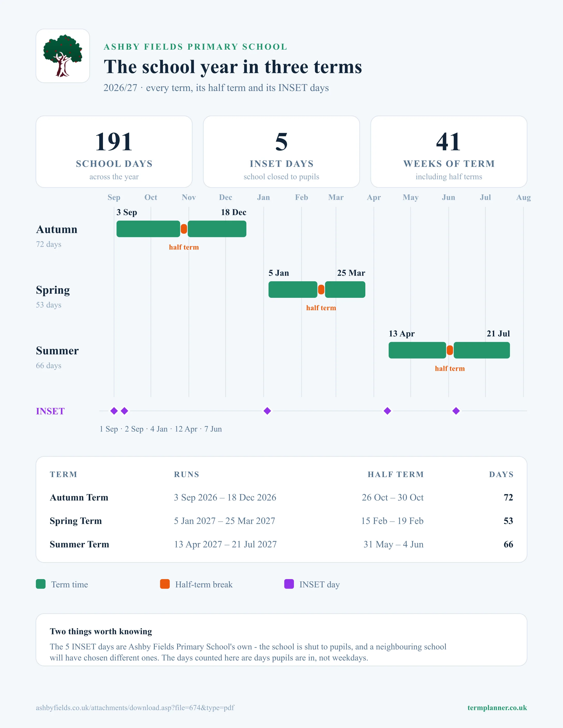Click the orange Half-term break legend swatch
The height and width of the screenshot is (728, 563).
165,584
